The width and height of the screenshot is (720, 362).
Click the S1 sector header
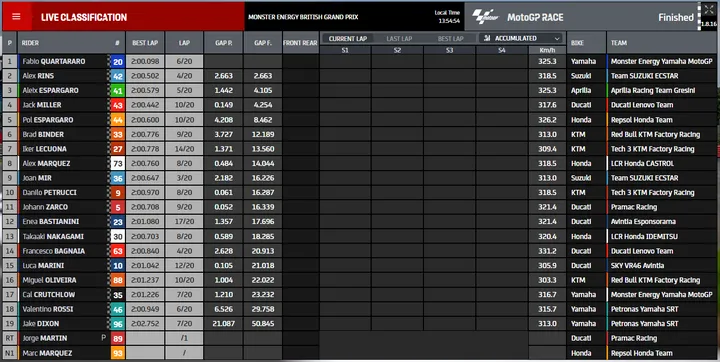pos(345,50)
